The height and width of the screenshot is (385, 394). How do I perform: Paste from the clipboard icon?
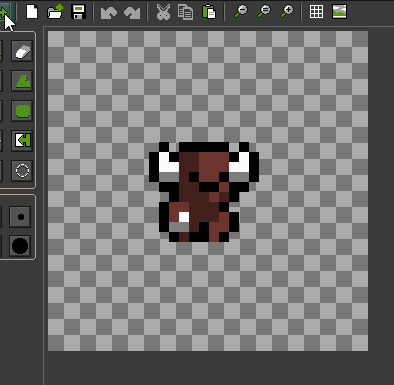click(x=209, y=12)
